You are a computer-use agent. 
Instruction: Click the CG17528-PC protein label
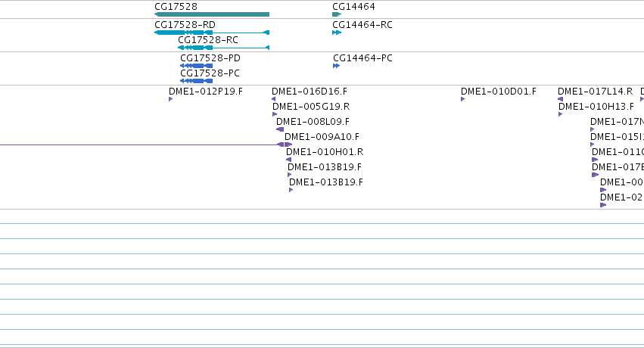click(x=210, y=73)
